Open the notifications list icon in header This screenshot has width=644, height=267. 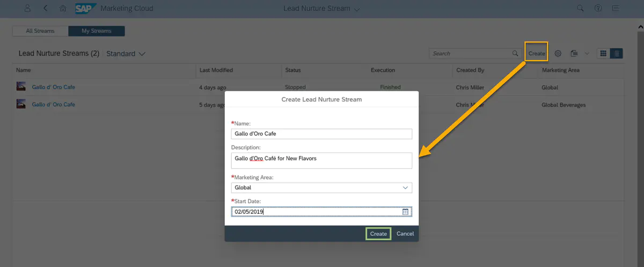(616, 9)
